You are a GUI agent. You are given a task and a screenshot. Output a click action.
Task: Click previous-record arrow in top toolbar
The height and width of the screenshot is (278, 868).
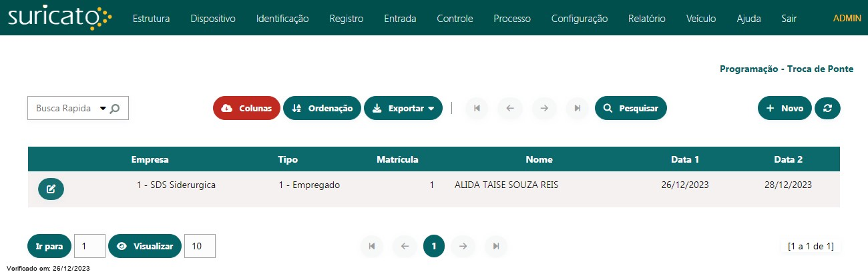510,108
